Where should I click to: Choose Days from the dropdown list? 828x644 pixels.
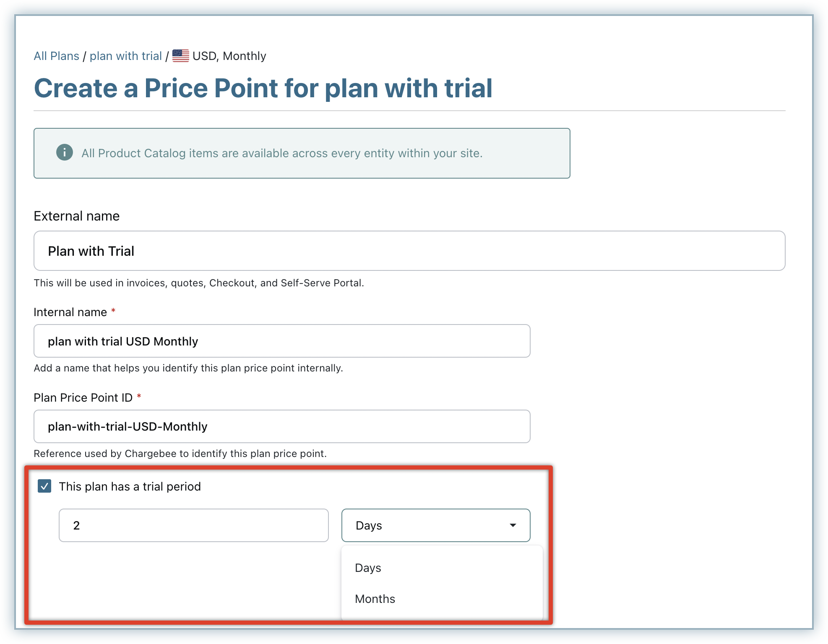[368, 568]
